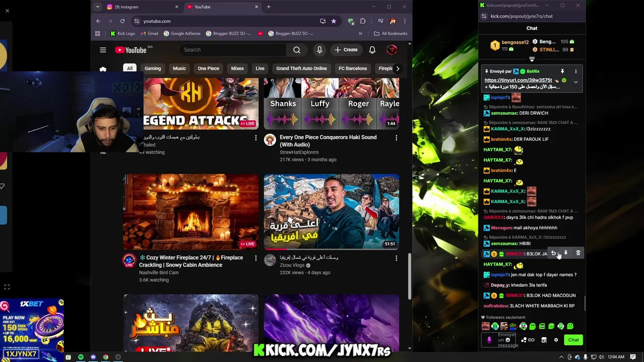The width and height of the screenshot is (644, 362).
Task: Click the taskbar clock 12:04 AM
Action: point(617,357)
